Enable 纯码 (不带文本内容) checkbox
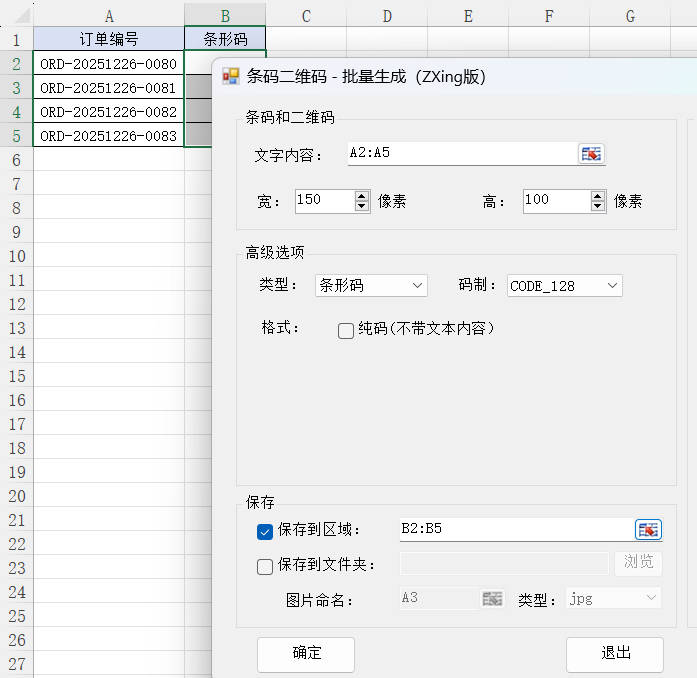The image size is (697, 678). [346, 330]
